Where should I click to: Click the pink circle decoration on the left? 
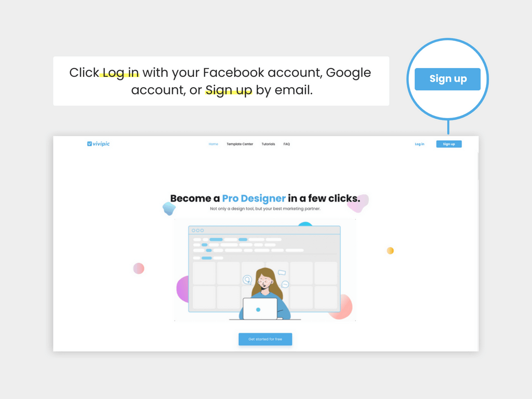[x=139, y=269]
